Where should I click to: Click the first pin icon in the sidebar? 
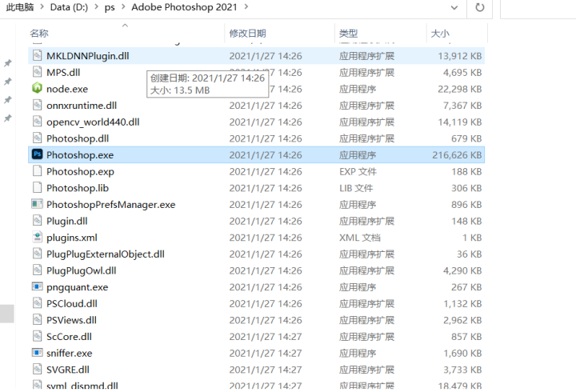coord(8,63)
